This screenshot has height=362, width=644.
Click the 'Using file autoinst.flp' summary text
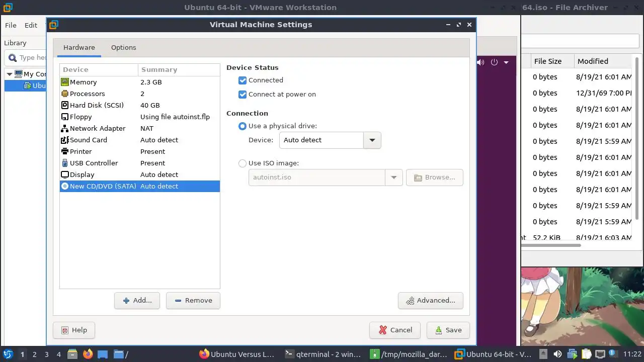coord(175,117)
